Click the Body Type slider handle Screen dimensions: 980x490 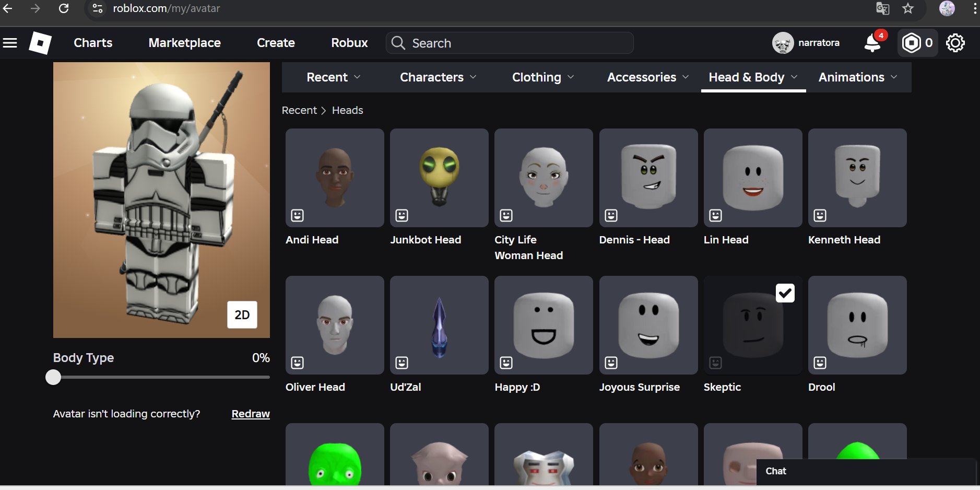pyautogui.click(x=53, y=377)
